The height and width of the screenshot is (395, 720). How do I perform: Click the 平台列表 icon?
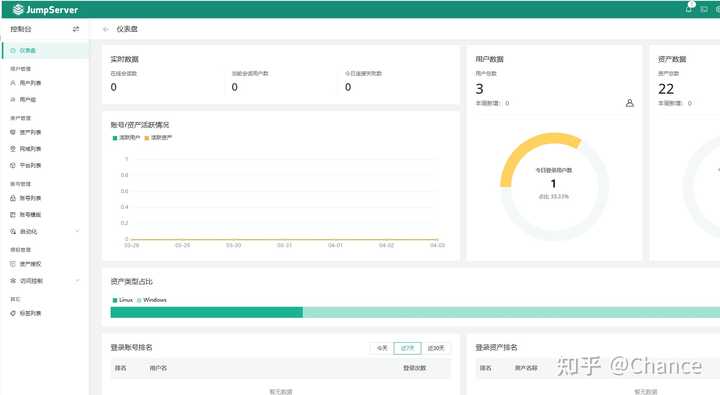click(x=13, y=165)
